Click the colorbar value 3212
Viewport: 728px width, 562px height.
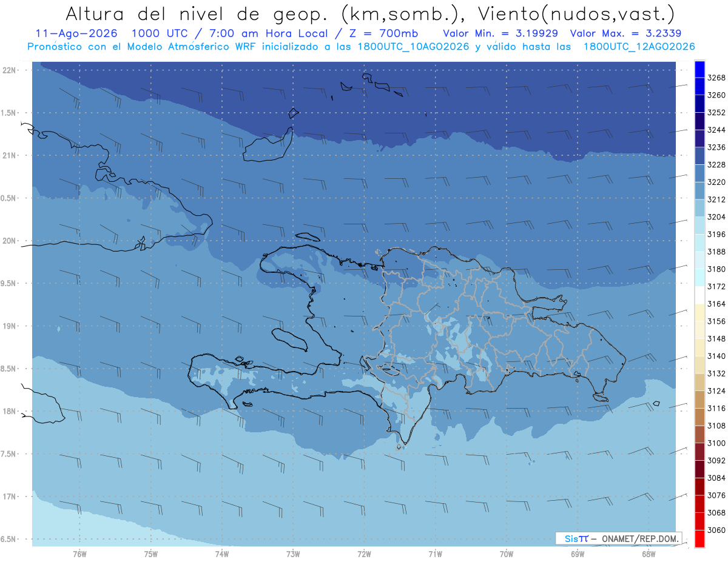(x=716, y=199)
